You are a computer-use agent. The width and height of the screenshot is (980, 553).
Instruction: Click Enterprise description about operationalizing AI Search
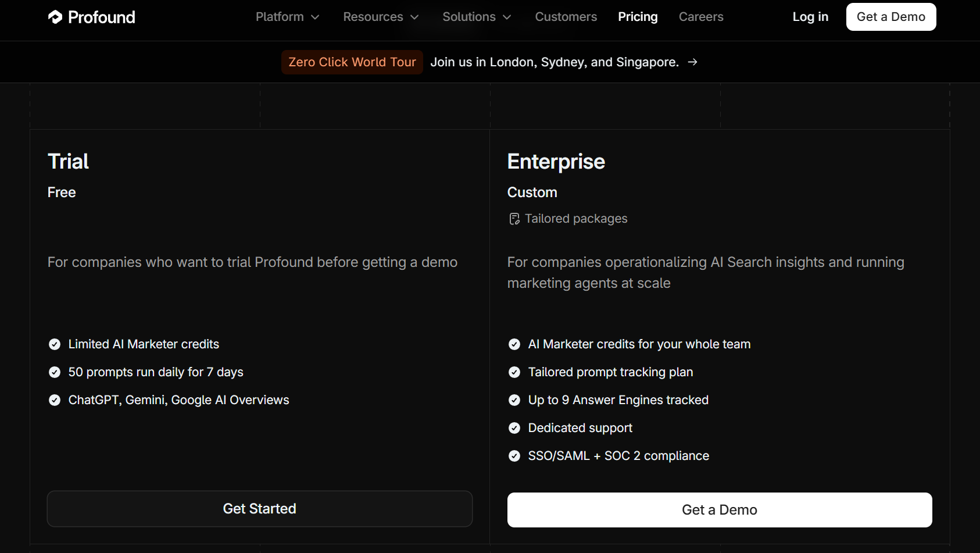coord(706,273)
